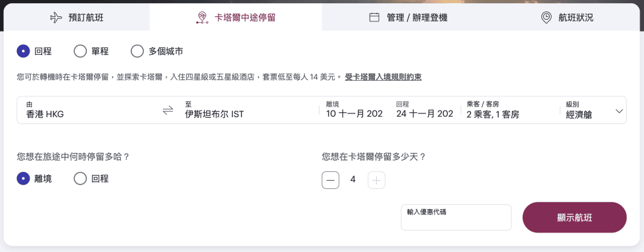Click the stopover pin icon on 卡塔爾中途停留
Screen dimensions: 644x252
[x=203, y=18]
